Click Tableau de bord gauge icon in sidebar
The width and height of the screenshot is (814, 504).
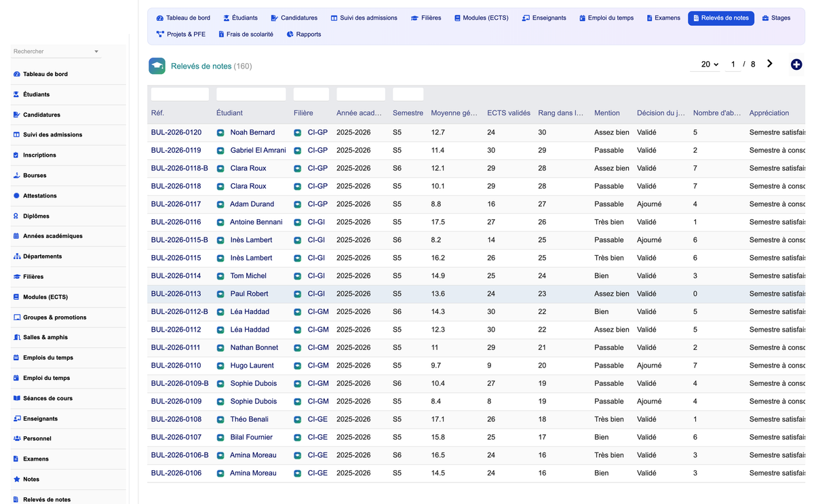coord(17,74)
